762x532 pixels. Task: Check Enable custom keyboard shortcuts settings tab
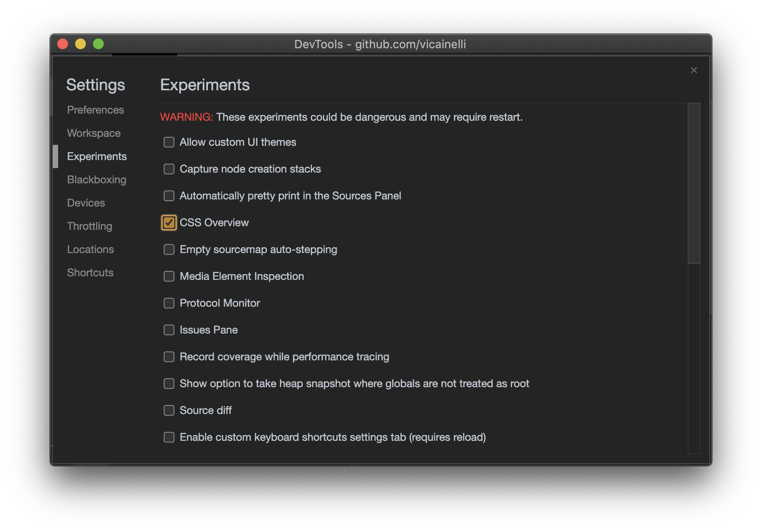(169, 437)
